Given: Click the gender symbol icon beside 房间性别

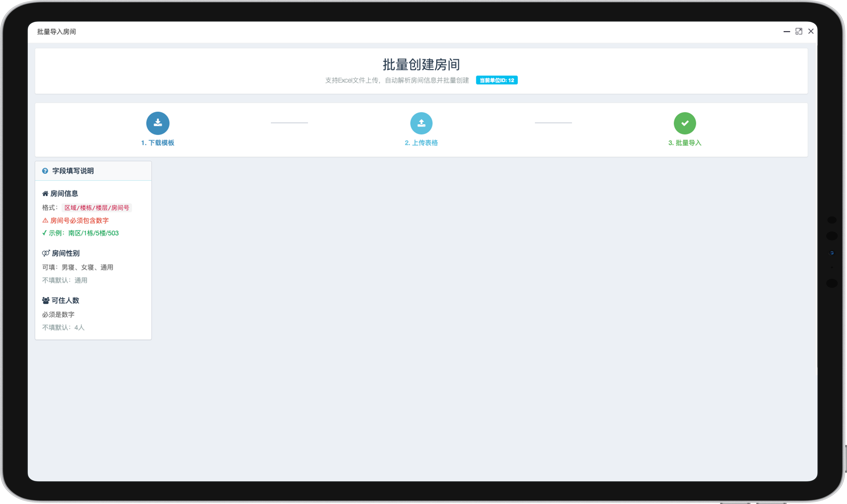Looking at the screenshot, I should [46, 253].
